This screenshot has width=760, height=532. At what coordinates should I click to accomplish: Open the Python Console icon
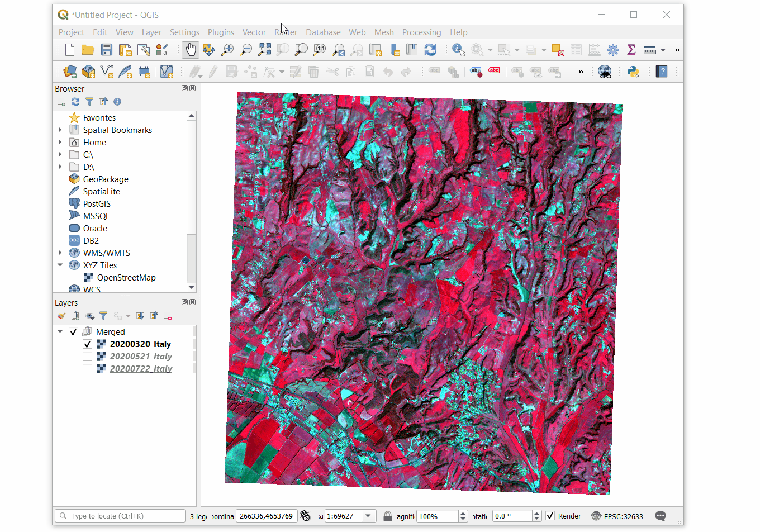pyautogui.click(x=633, y=72)
